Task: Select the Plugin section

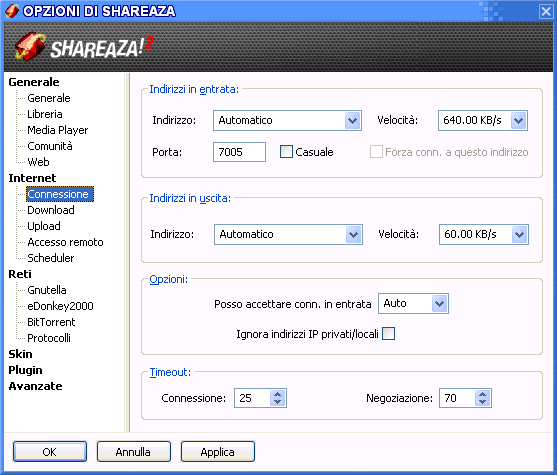Action: 25,370
